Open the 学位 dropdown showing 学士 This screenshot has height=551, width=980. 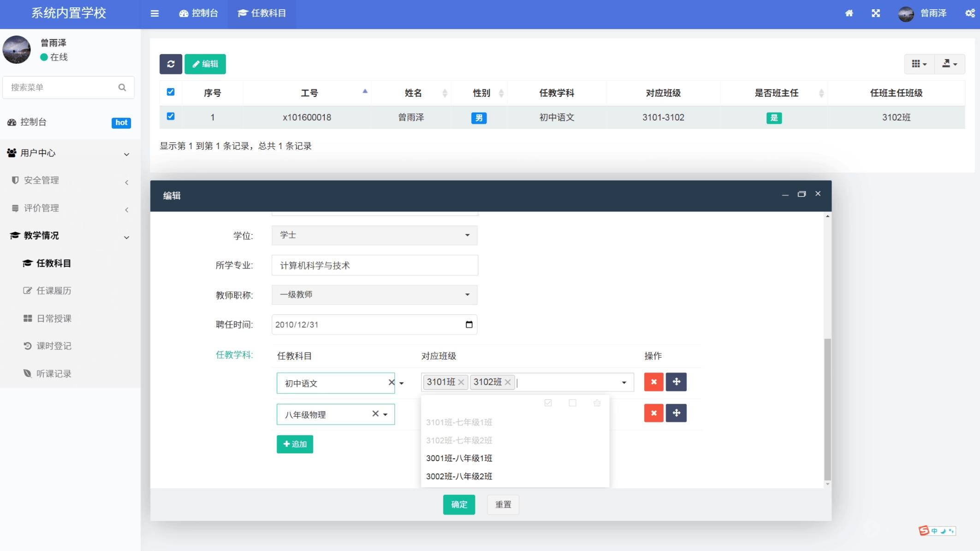point(374,235)
